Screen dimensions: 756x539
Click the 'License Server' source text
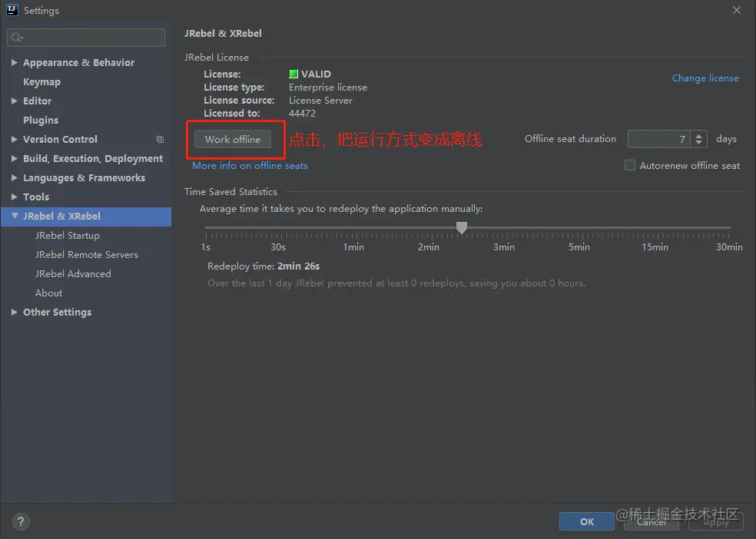(320, 100)
